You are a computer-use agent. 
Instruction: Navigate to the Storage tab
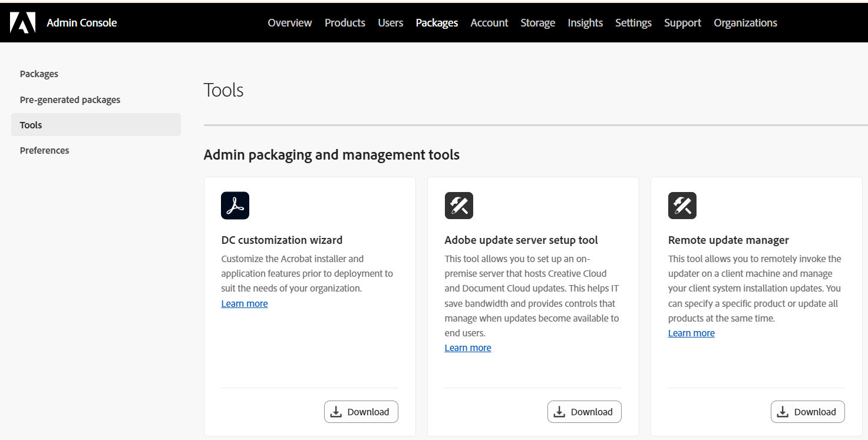coord(538,23)
